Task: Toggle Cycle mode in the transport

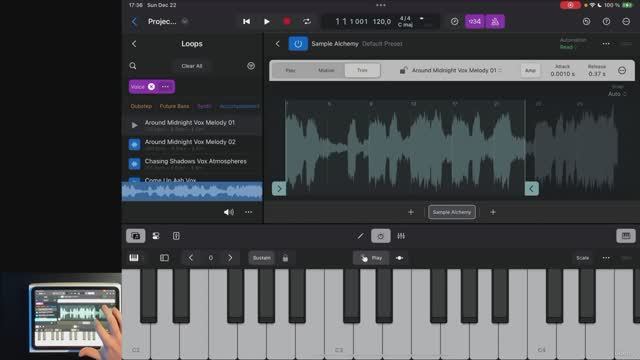Action: pos(307,21)
